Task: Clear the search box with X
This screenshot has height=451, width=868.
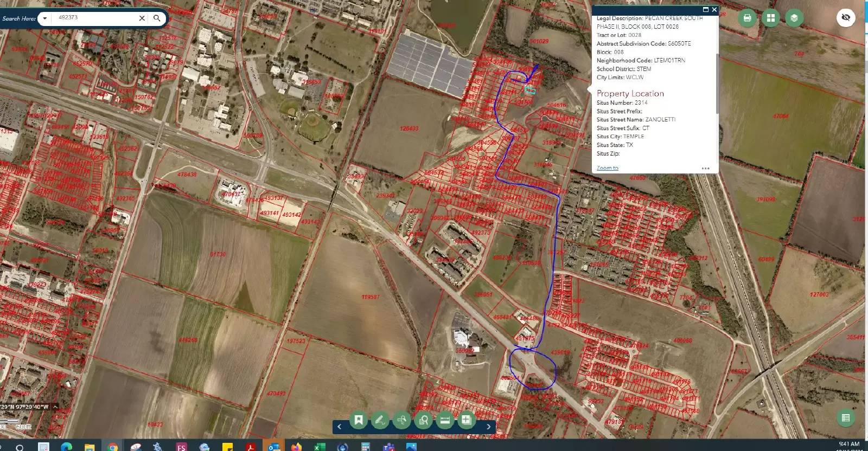Action: [142, 18]
